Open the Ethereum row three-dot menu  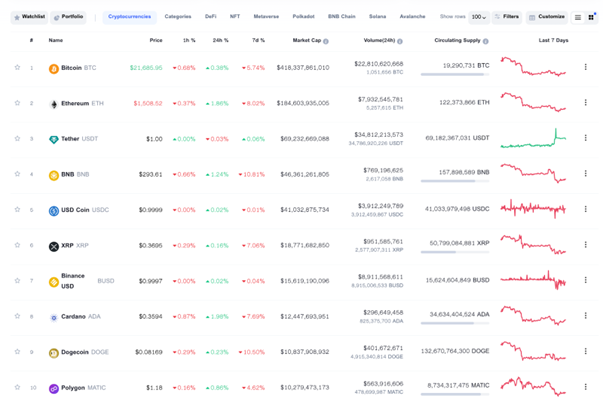tap(585, 102)
